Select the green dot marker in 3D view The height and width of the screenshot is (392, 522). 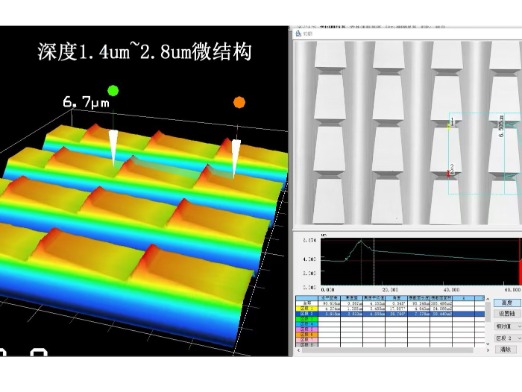[113, 90]
